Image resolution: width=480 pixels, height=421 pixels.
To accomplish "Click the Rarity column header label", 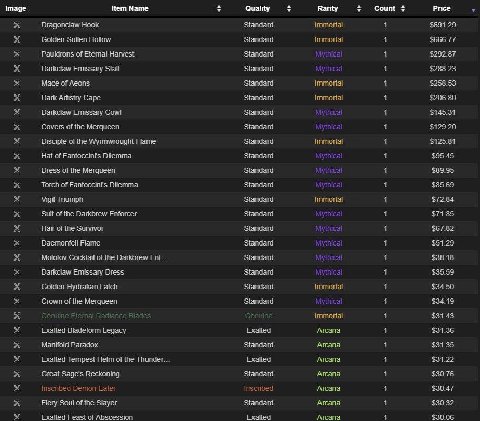I will point(328,9).
